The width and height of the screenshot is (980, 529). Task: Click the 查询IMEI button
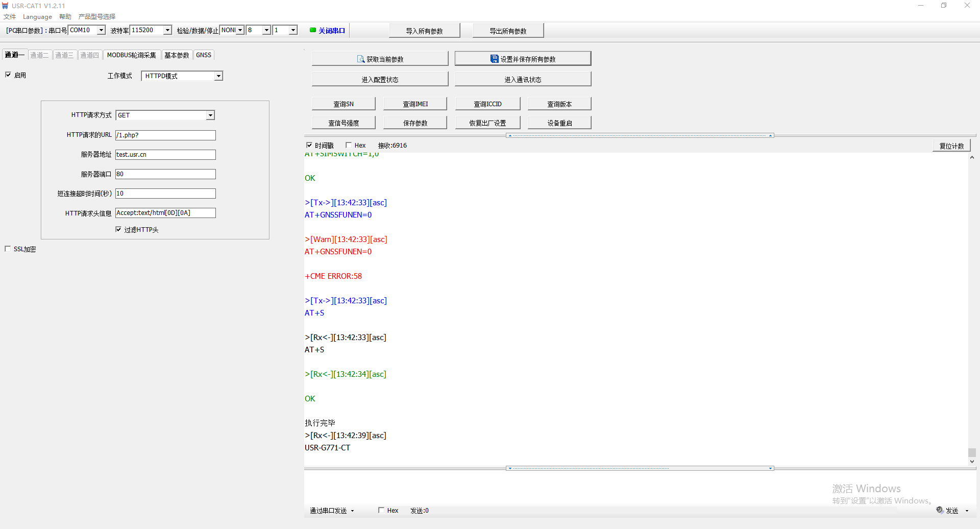coord(415,104)
